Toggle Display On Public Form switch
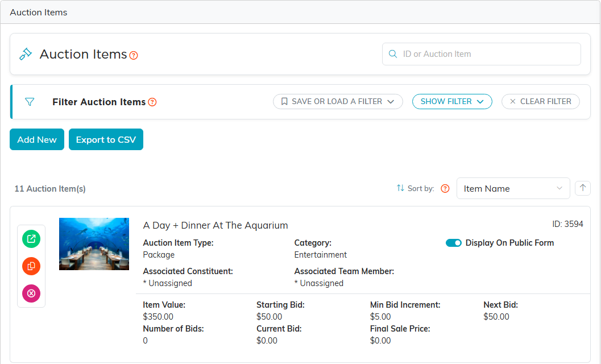This screenshot has width=601, height=364. point(453,243)
